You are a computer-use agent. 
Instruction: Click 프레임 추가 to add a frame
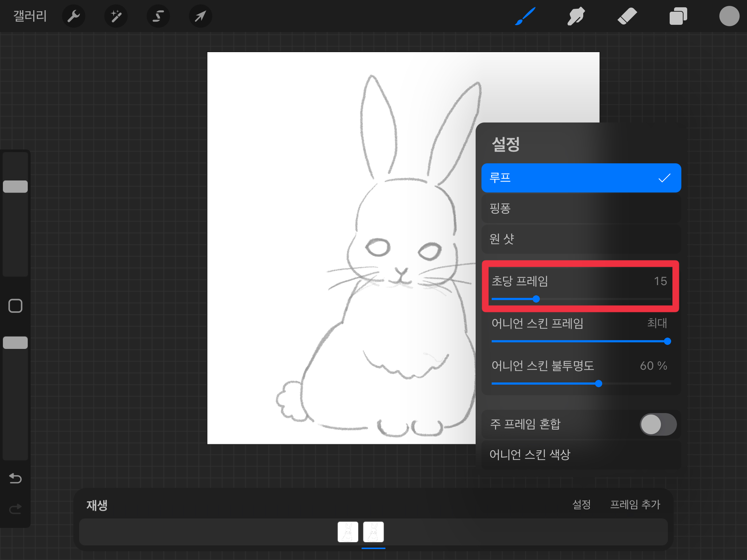point(635,505)
